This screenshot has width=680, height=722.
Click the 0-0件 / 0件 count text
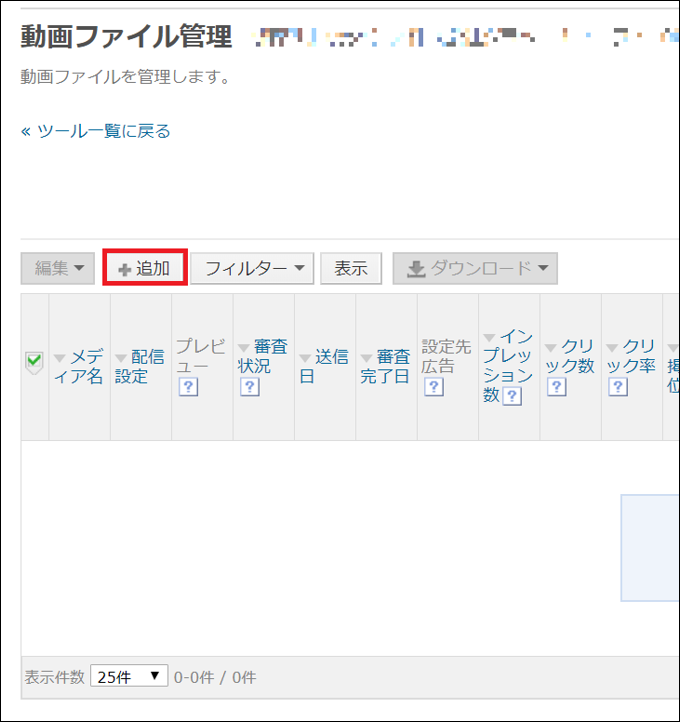point(215,677)
